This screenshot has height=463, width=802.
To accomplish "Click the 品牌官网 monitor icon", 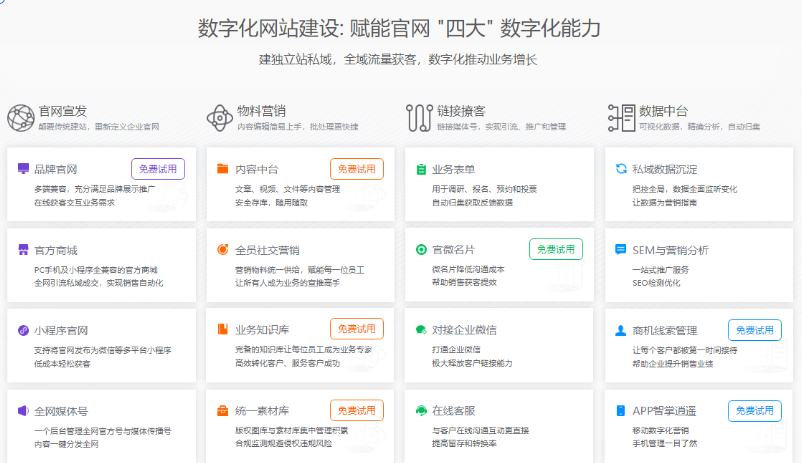I will (x=23, y=169).
